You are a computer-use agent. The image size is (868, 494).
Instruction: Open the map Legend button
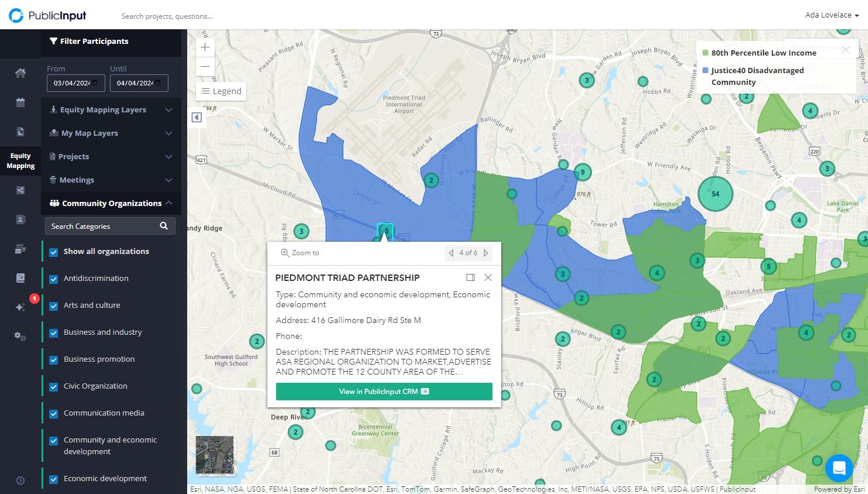[221, 91]
